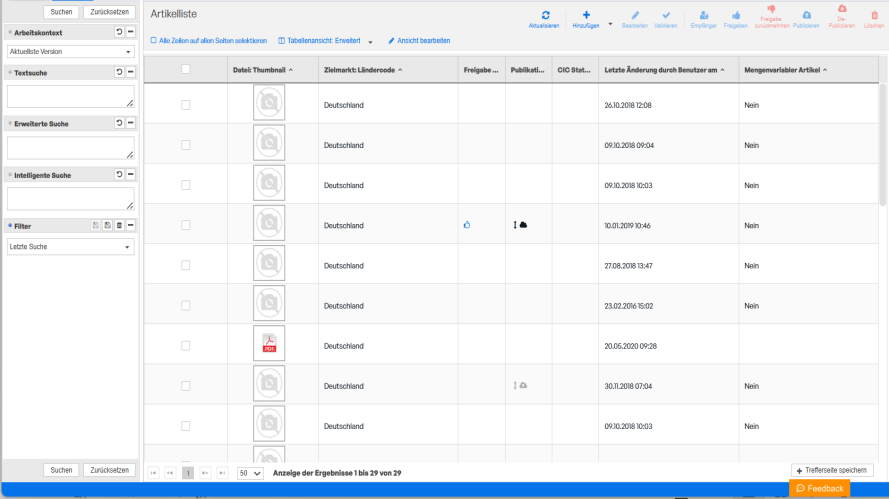The image size is (889, 499).
Task: Click Freigabe zurücknehmen thumbs-down icon
Action: pyautogui.click(x=771, y=9)
